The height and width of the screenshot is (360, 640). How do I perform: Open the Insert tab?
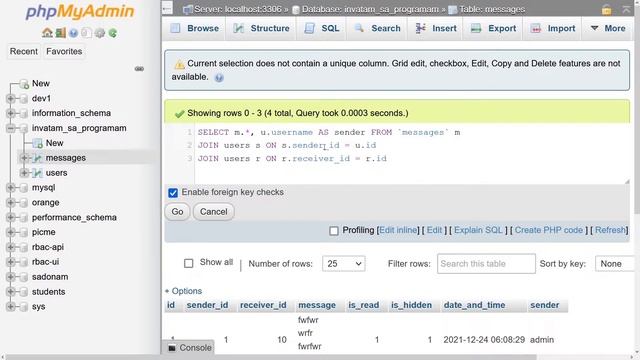(436, 29)
